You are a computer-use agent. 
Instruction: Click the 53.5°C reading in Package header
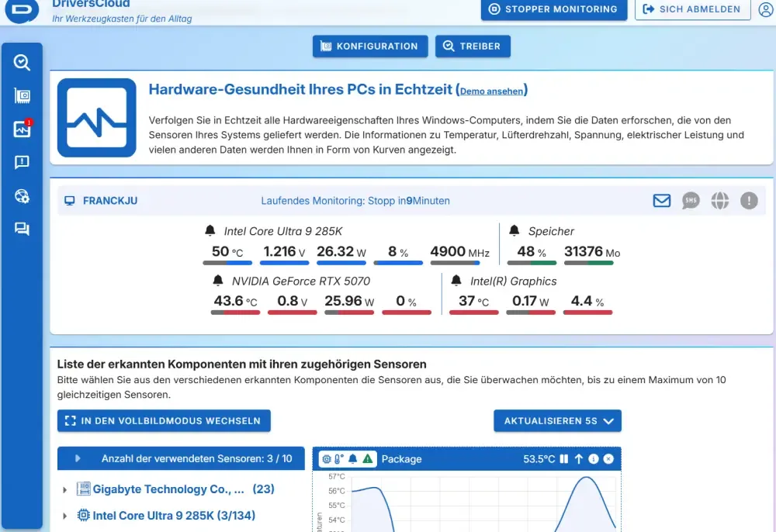[x=539, y=459]
